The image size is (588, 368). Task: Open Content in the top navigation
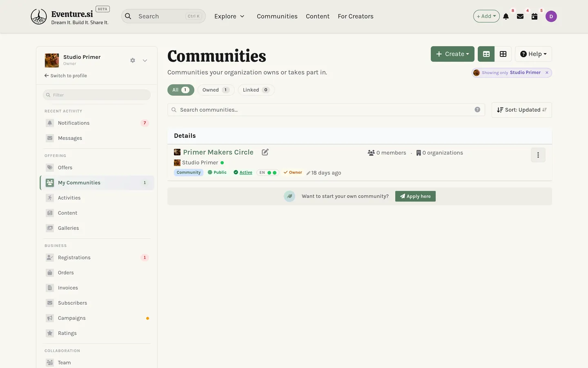(318, 16)
